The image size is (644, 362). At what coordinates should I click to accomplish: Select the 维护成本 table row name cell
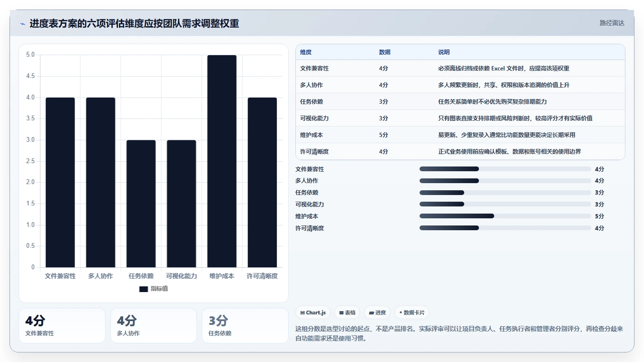(x=312, y=135)
